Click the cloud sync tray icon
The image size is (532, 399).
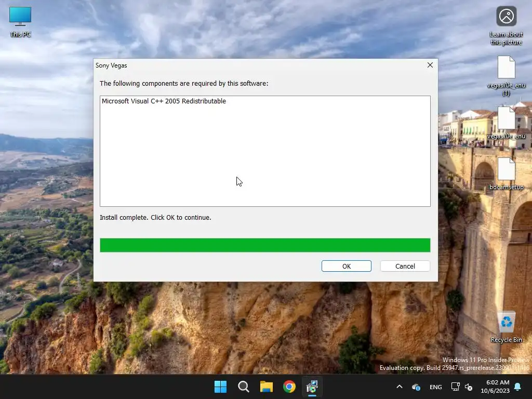pyautogui.click(x=416, y=387)
